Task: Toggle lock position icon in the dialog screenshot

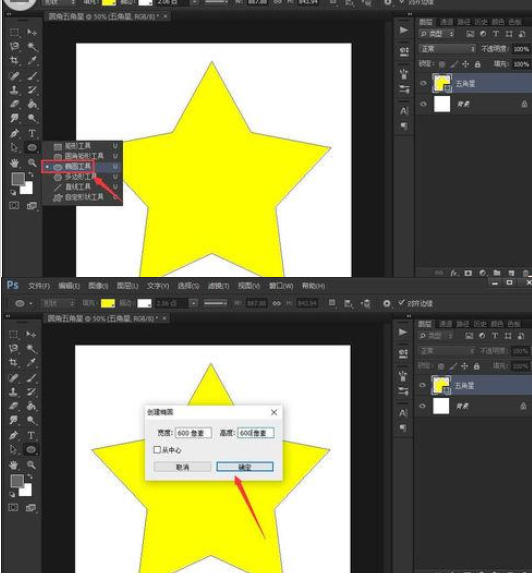Action: coord(464,366)
